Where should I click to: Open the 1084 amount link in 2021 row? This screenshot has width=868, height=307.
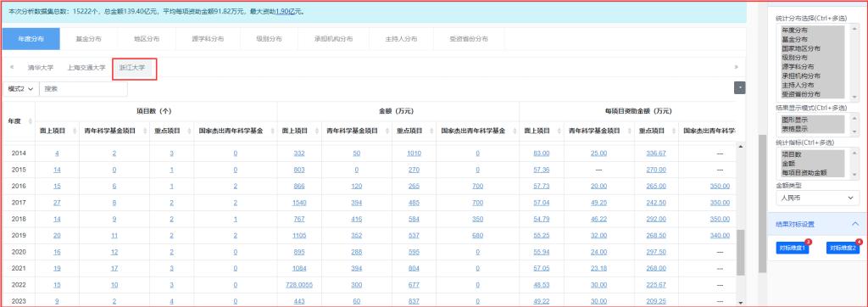pyautogui.click(x=299, y=269)
